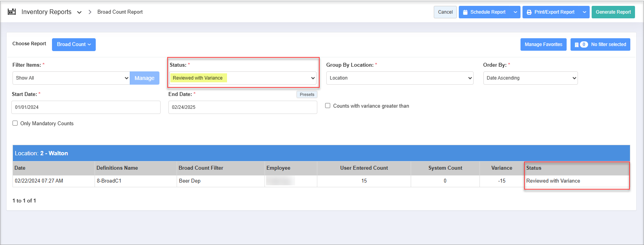
Task: Click the filter icon beside No filter selected
Action: [x=577, y=44]
